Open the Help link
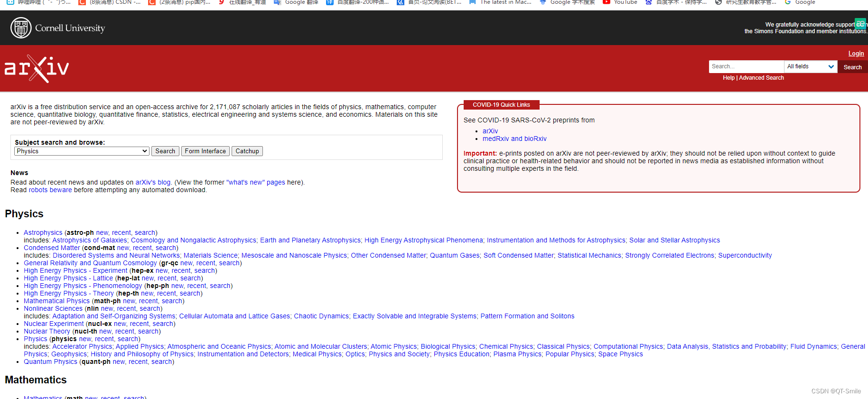The width and height of the screenshot is (868, 399). pyautogui.click(x=728, y=78)
